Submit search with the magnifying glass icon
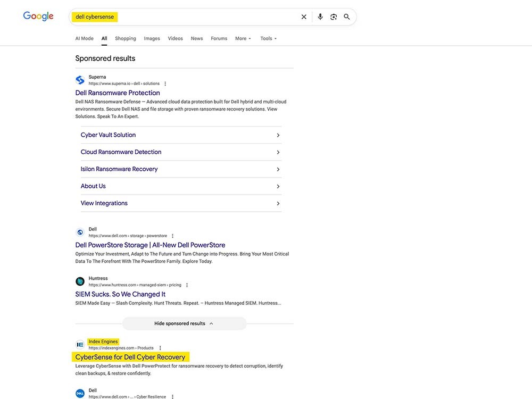The image size is (532, 399). click(347, 16)
